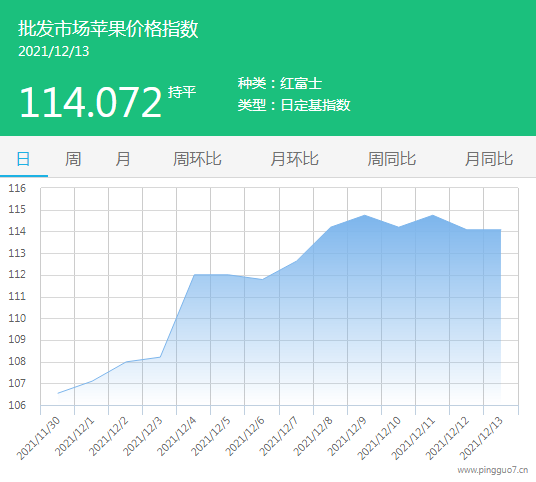Image resolution: width=536 pixels, height=482 pixels.
Task: Switch to 月环比 month-over-month tab
Action: tap(294, 159)
